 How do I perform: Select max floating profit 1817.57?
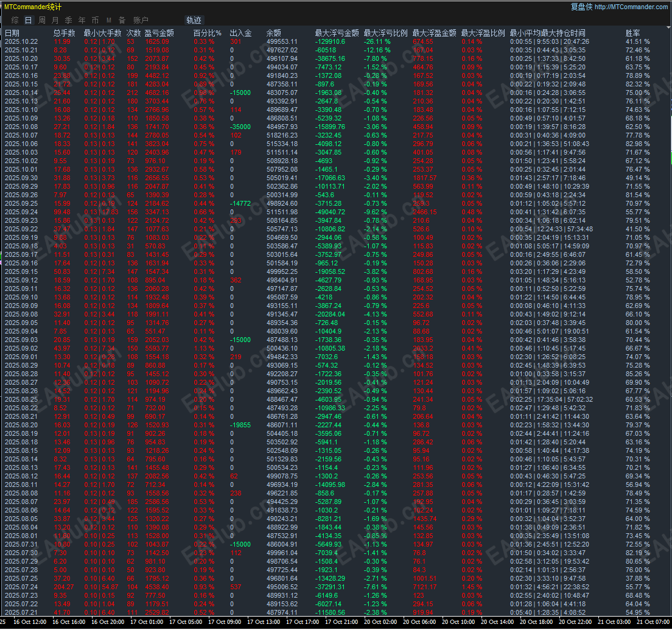pos(425,178)
